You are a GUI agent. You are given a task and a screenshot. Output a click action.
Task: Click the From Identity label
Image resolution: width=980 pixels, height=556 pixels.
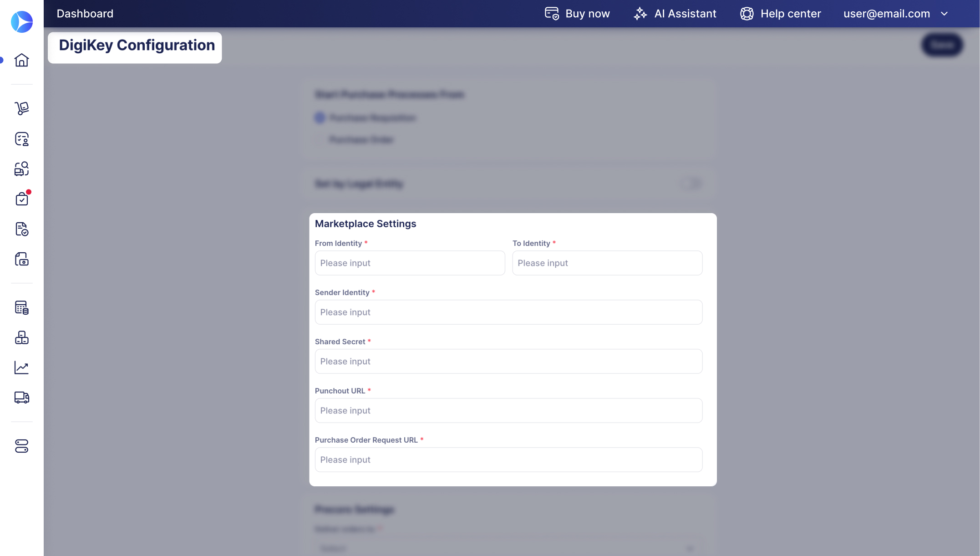click(338, 243)
